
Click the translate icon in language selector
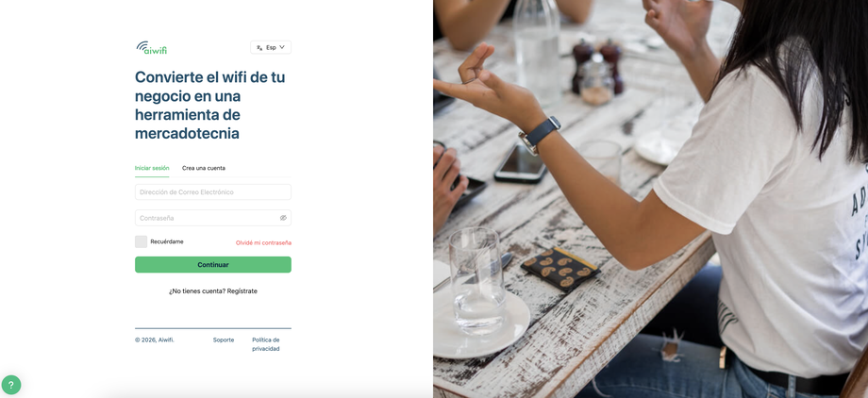click(259, 47)
